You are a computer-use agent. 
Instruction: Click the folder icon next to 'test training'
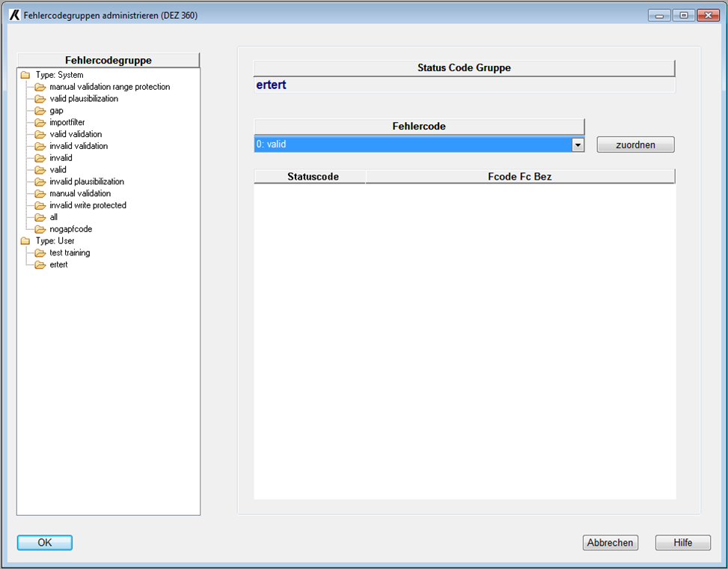40,253
